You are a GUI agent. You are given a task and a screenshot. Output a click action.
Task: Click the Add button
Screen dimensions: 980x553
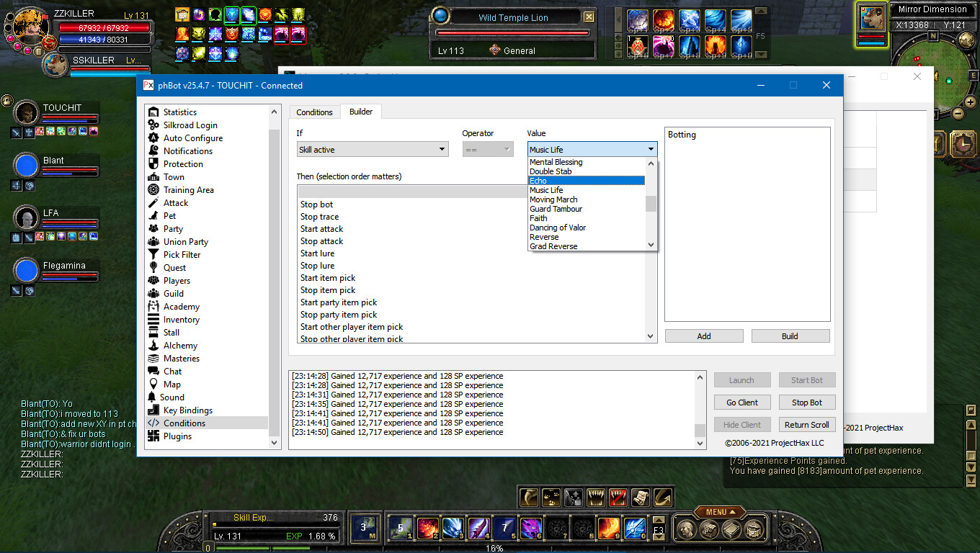(x=703, y=336)
